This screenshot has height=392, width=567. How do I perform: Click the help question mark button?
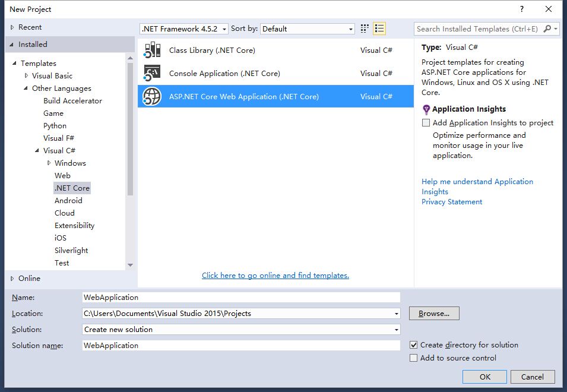pos(521,9)
